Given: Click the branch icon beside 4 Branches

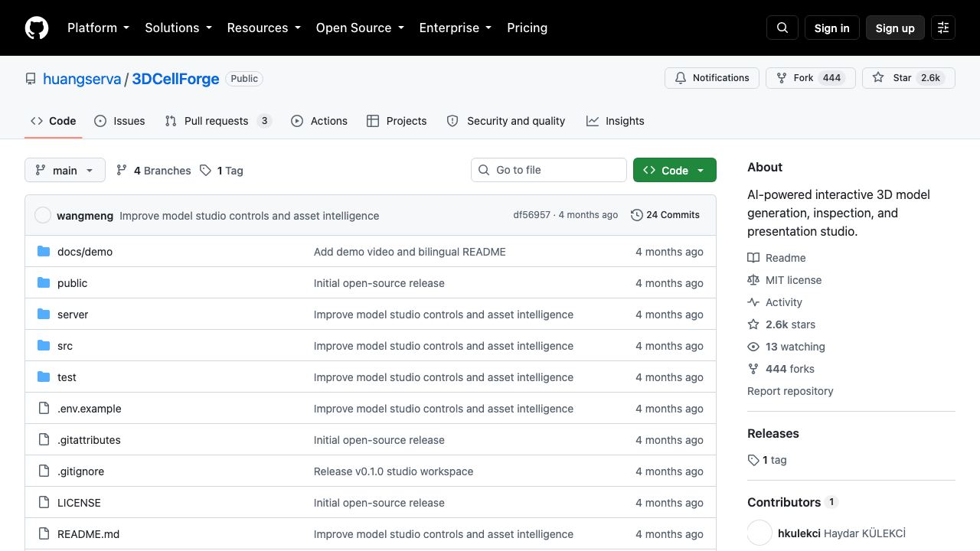Looking at the screenshot, I should coord(122,170).
